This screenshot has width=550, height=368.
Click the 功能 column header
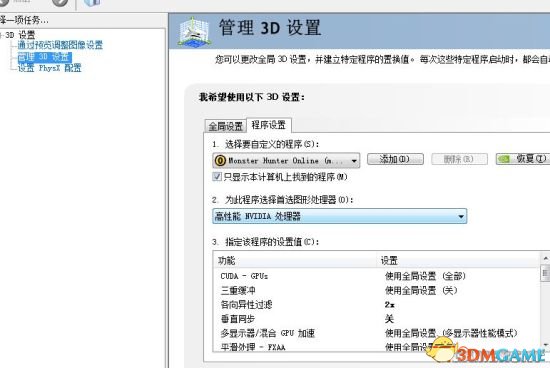[295, 260]
